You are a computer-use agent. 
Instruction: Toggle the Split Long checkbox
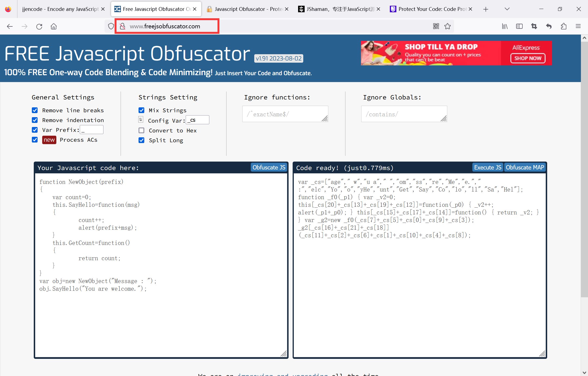pyautogui.click(x=142, y=140)
